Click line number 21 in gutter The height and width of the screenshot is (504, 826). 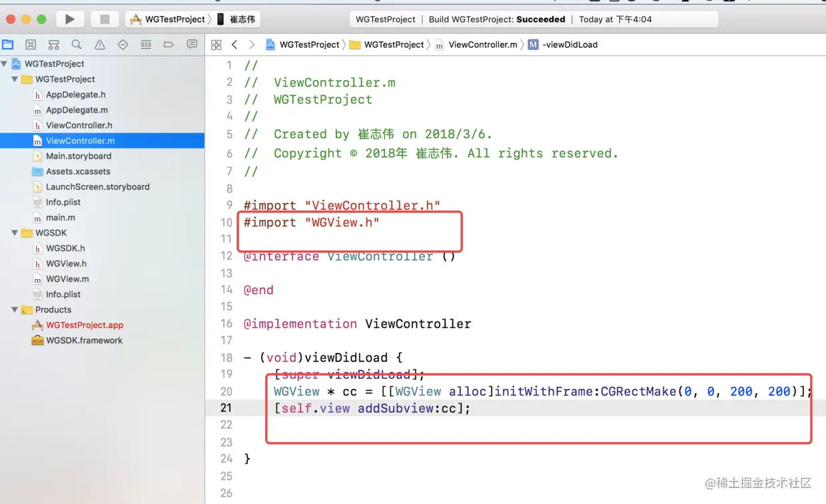[x=226, y=408]
